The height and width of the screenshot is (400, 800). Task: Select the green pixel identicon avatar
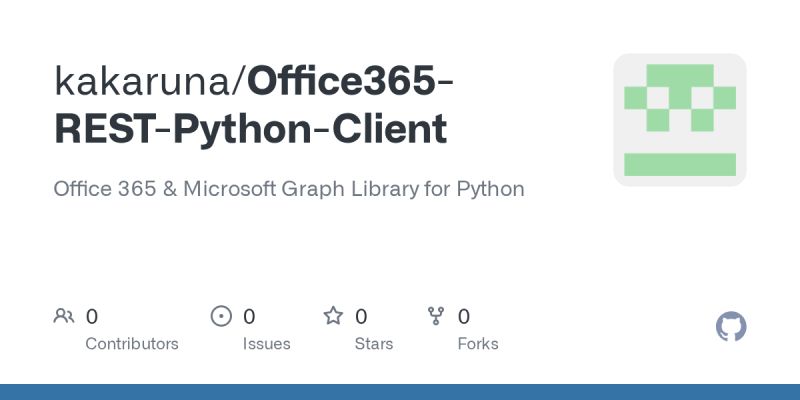point(680,120)
